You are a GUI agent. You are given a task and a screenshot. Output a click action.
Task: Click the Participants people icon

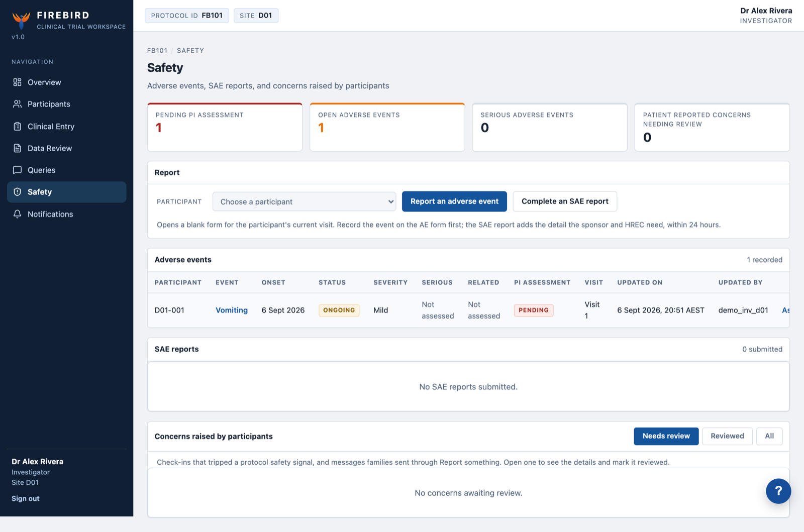click(x=17, y=104)
